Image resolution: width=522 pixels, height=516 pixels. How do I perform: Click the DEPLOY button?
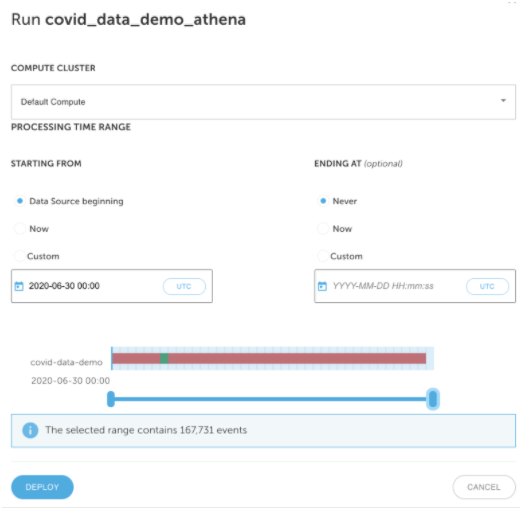pos(42,487)
